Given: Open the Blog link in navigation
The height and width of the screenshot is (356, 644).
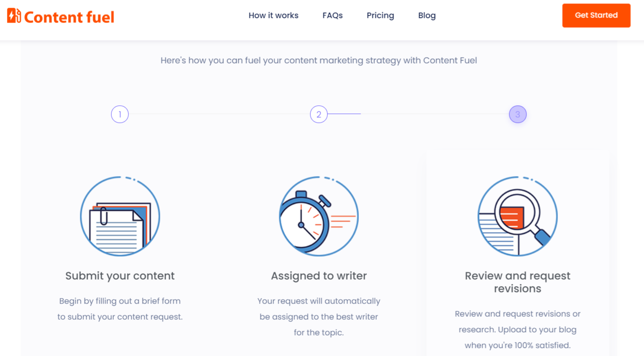Looking at the screenshot, I should (x=427, y=16).
